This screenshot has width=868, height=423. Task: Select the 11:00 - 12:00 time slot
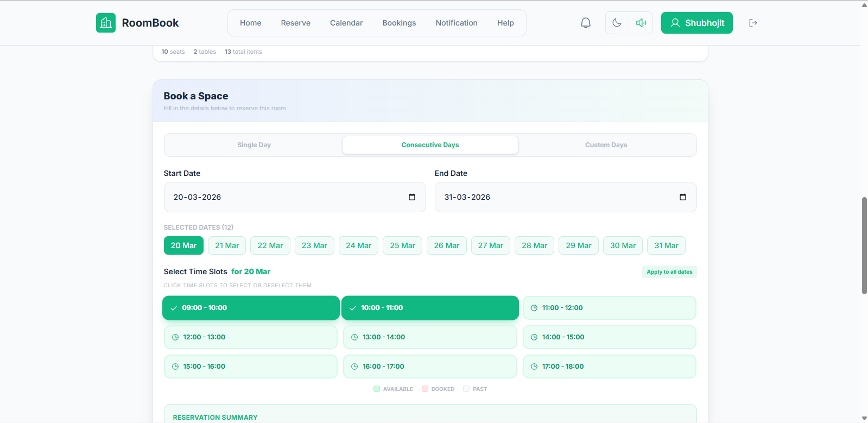pyautogui.click(x=609, y=308)
